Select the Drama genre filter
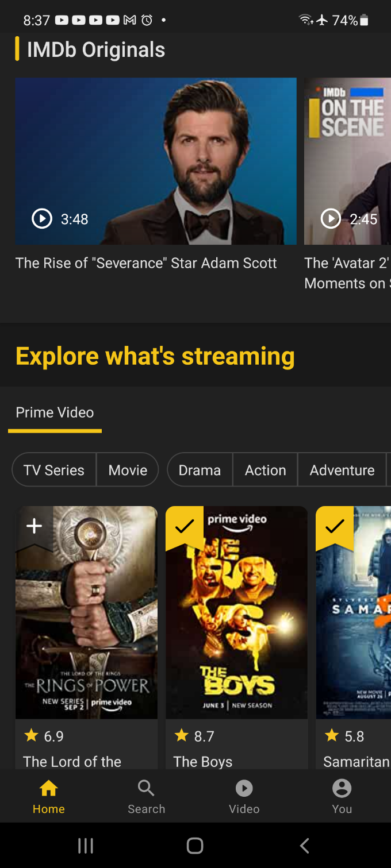391x868 pixels. (200, 470)
